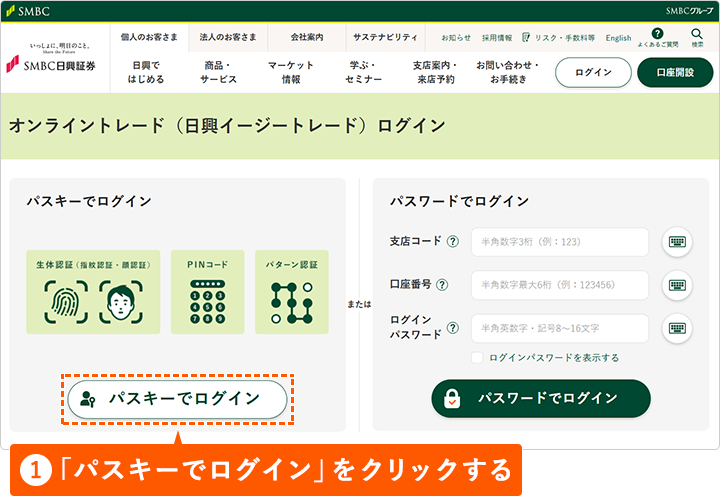Click help icon next to 口座番号

tap(443, 285)
